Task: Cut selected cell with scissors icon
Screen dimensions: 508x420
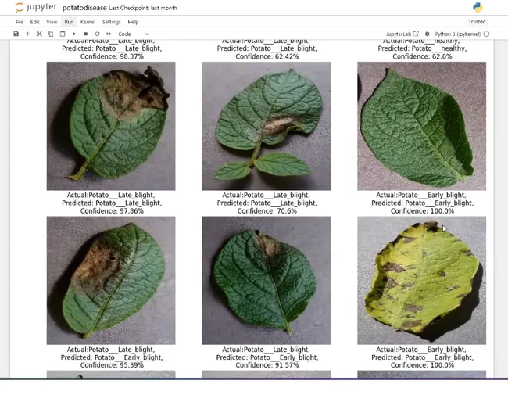Action: click(x=39, y=34)
